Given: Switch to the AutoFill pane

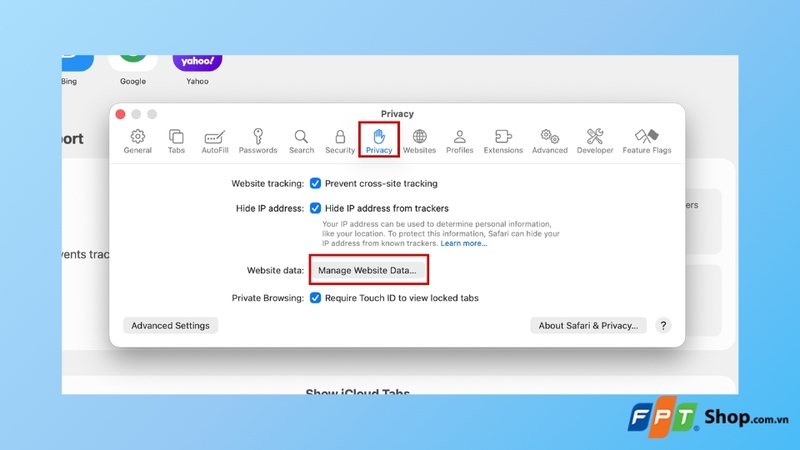Looking at the screenshot, I should 215,141.
